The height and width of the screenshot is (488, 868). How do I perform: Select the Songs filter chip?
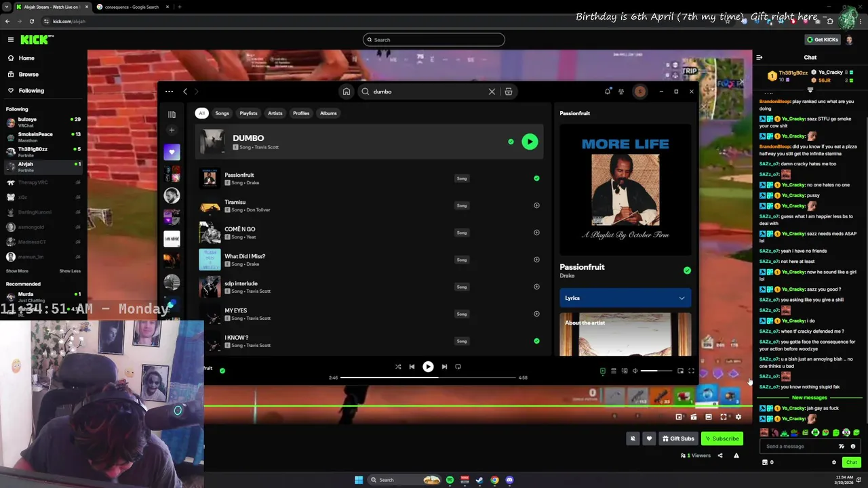tap(222, 113)
